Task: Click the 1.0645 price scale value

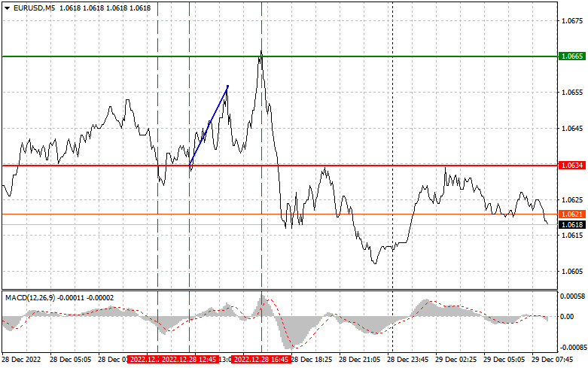Action: tap(572, 128)
